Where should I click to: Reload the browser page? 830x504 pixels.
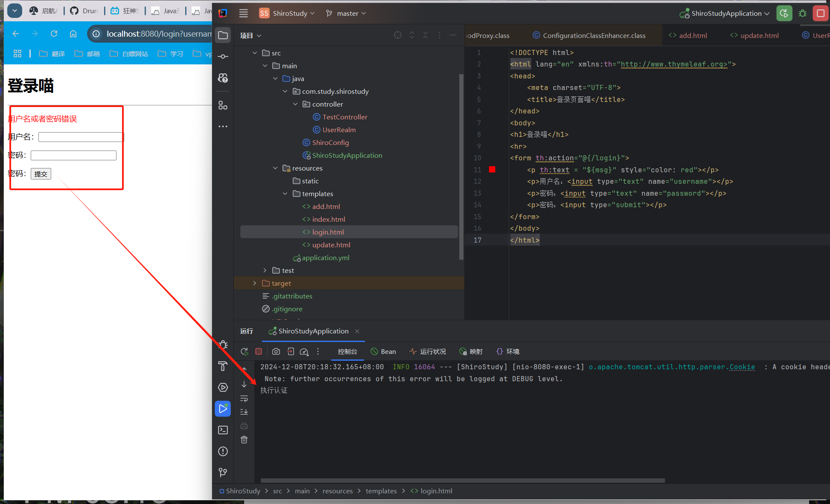click(54, 34)
